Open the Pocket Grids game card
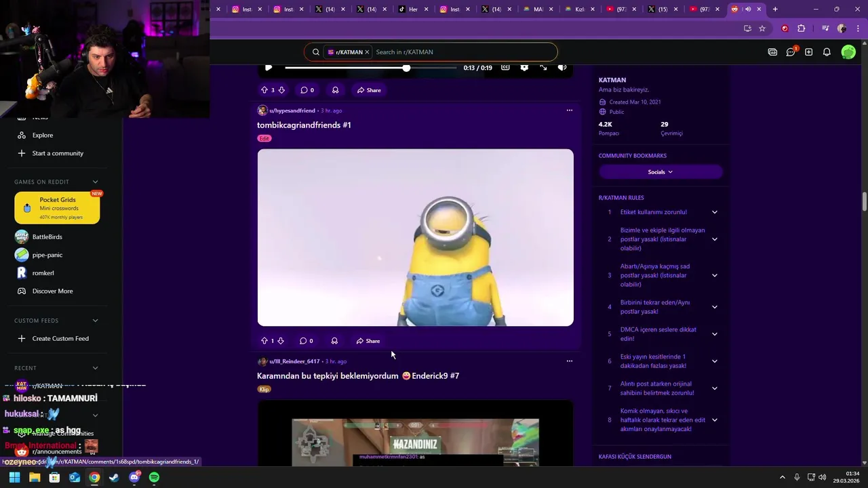The image size is (868, 488). [57, 208]
